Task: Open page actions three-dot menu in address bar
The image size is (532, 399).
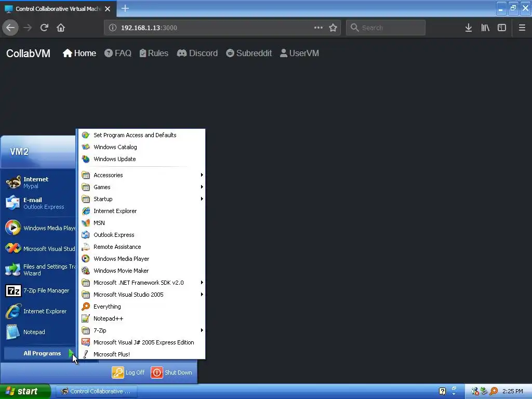Action: tap(318, 28)
